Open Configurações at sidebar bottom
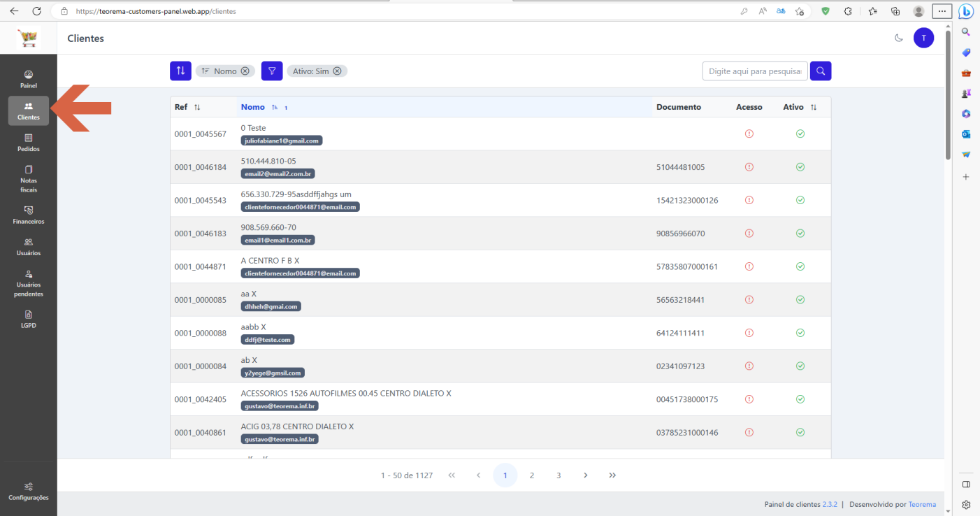Screen dimensions: 980x516 click(29, 491)
